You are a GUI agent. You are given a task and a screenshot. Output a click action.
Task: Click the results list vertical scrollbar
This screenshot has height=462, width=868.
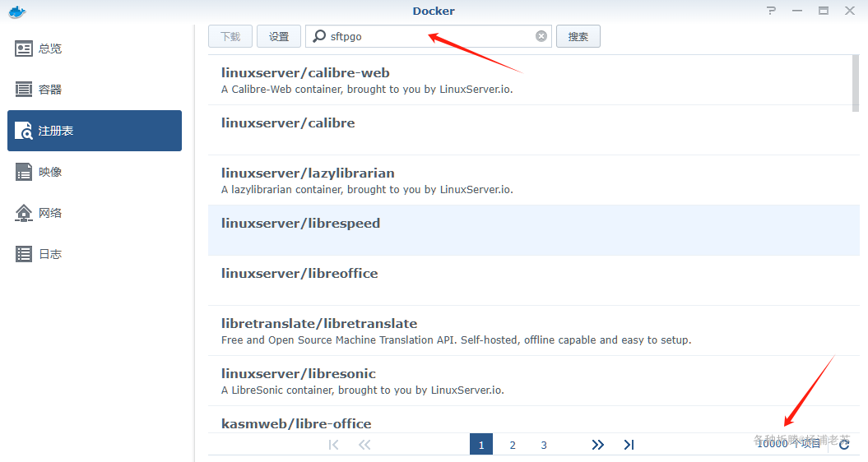tap(855, 81)
